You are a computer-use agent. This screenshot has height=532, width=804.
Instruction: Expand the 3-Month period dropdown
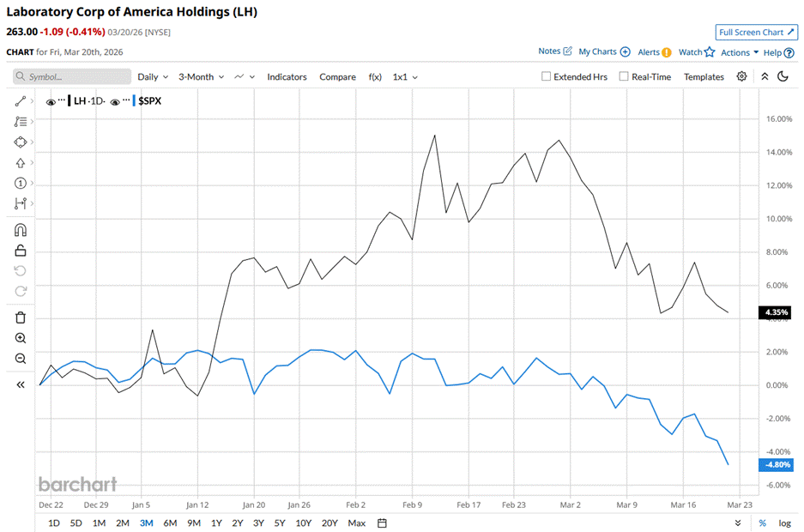click(201, 76)
